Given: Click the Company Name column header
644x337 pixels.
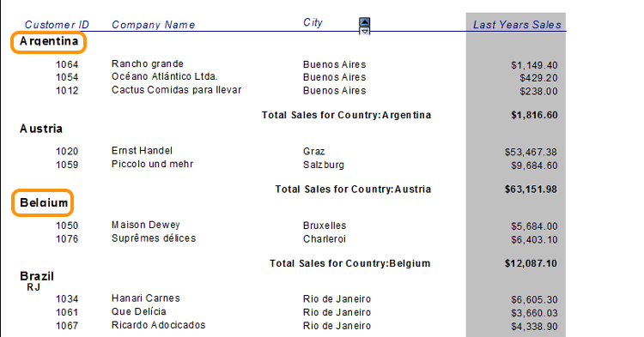Looking at the screenshot, I should click(153, 25).
